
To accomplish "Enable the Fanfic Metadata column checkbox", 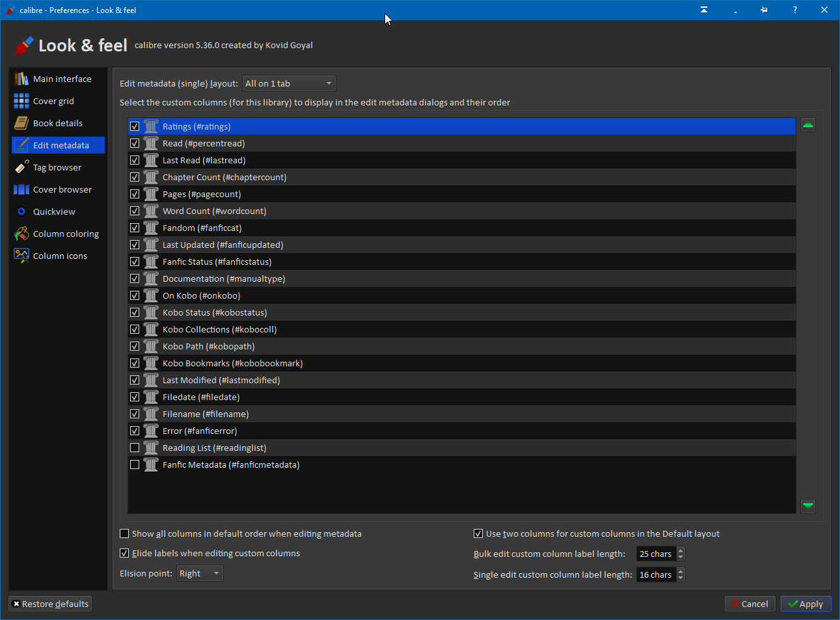I will [x=135, y=465].
